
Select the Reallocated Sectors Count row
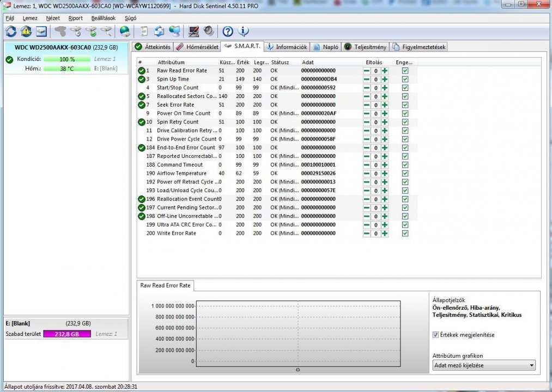pos(277,96)
